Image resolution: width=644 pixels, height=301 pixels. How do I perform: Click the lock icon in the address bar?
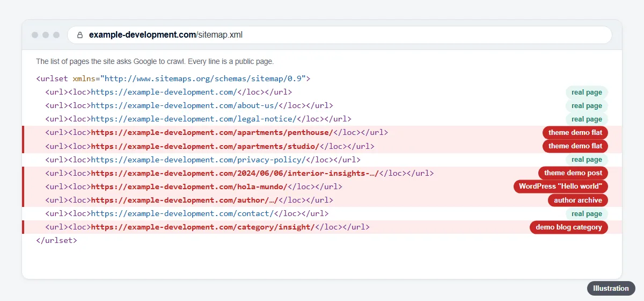(x=80, y=35)
